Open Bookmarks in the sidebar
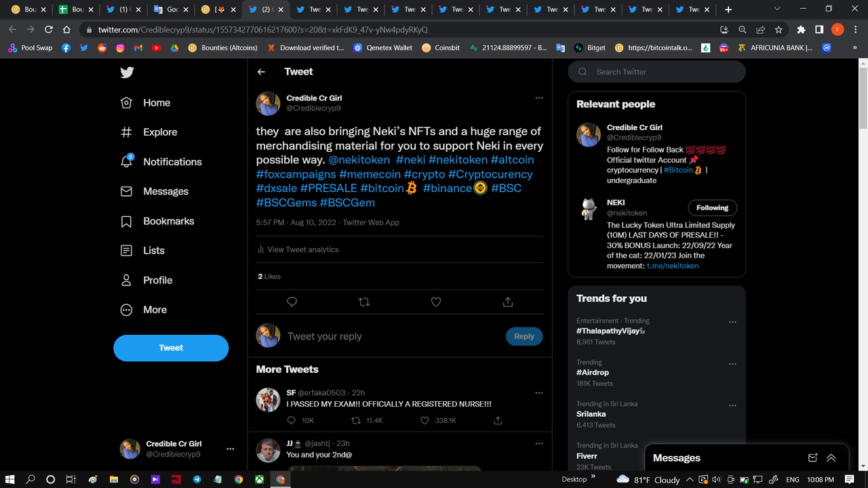Image resolution: width=868 pixels, height=488 pixels. tap(168, 221)
